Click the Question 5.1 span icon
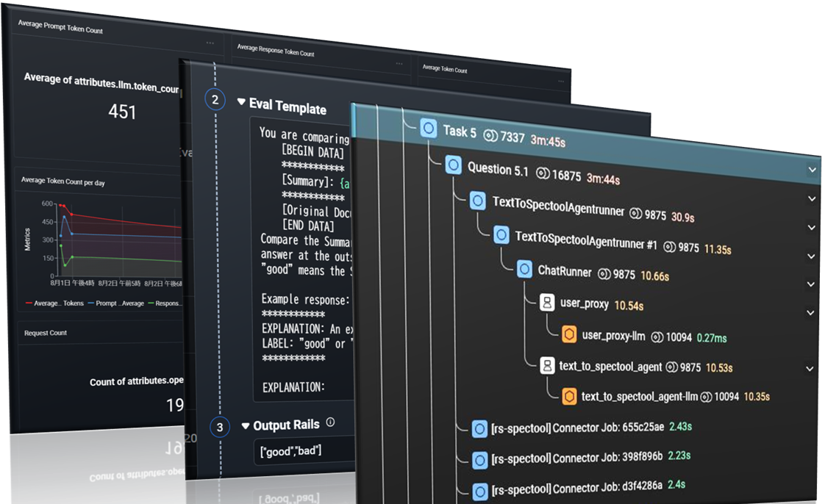The height and width of the screenshot is (504, 825). point(453,166)
